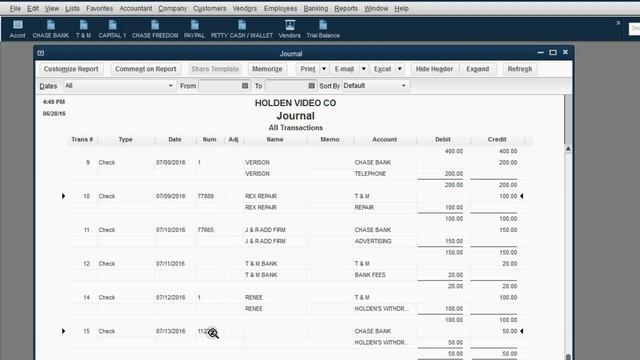Open Vendors center icon
The height and width of the screenshot is (360, 640).
tap(289, 29)
